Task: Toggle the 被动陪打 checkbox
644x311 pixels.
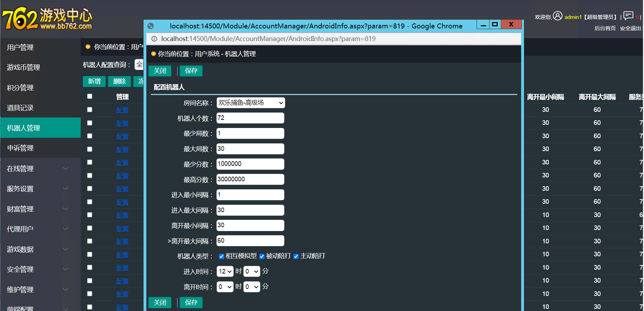Action: pyautogui.click(x=262, y=256)
